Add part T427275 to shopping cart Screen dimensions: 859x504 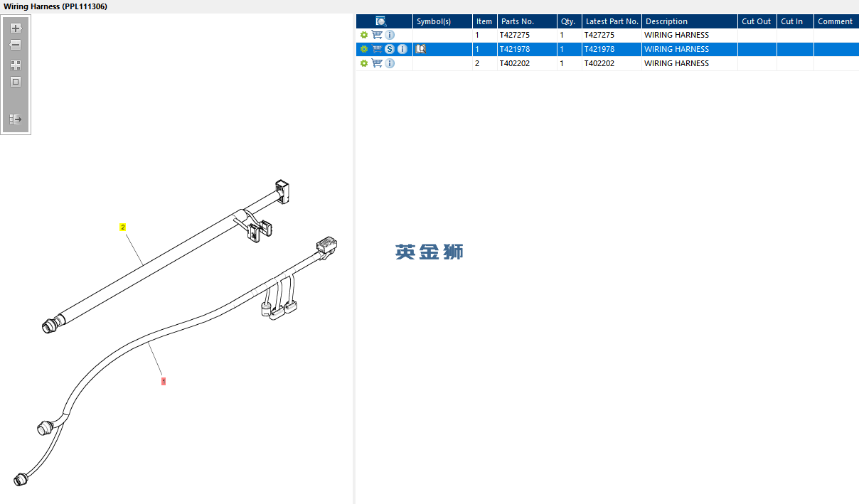point(377,35)
